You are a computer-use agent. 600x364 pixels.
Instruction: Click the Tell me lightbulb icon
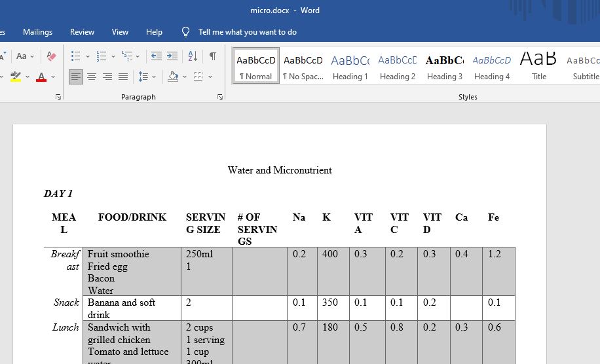[x=185, y=32]
